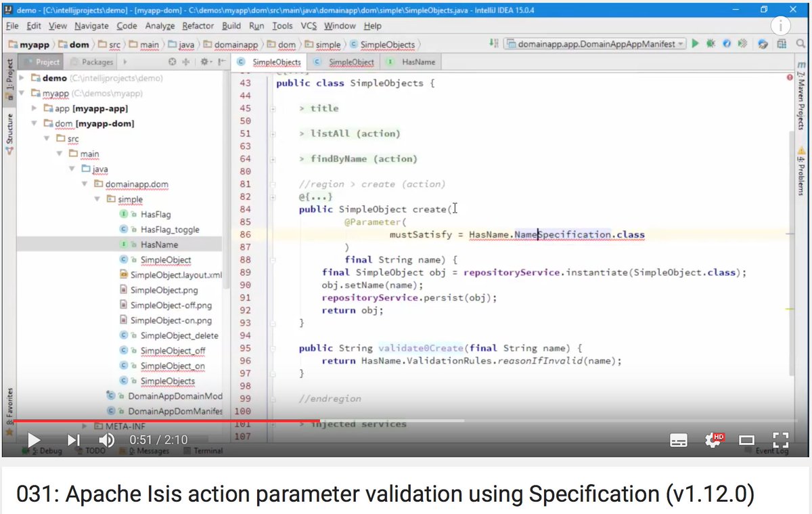The width and height of the screenshot is (812, 514).
Task: Click the red error indicator atop editor scrollbar
Action: tap(790, 77)
